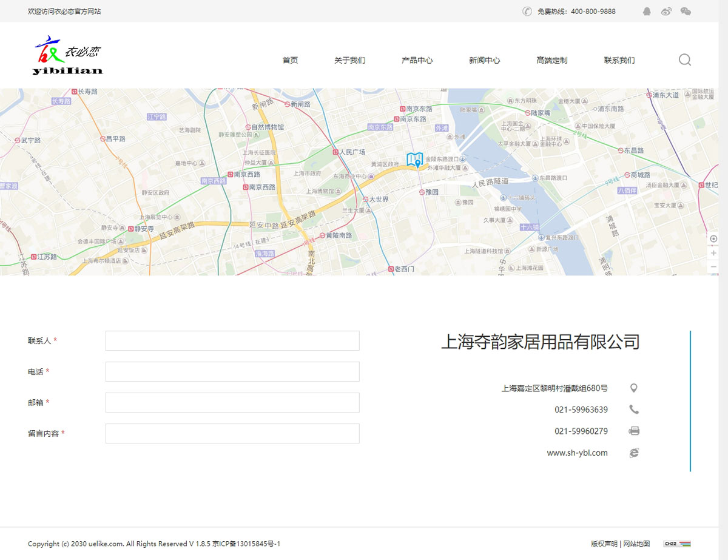Click the 自然博物馆 station label on map
728x560 pixels.
click(268, 127)
